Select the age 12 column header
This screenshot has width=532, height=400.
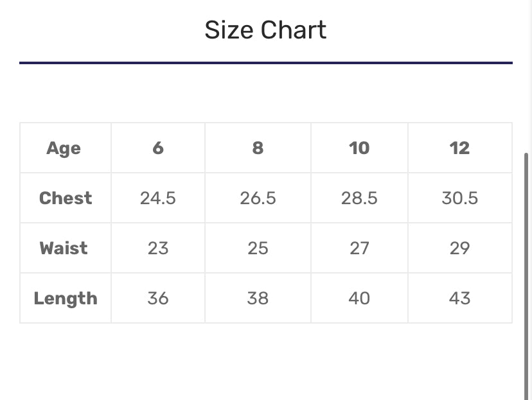pos(459,148)
